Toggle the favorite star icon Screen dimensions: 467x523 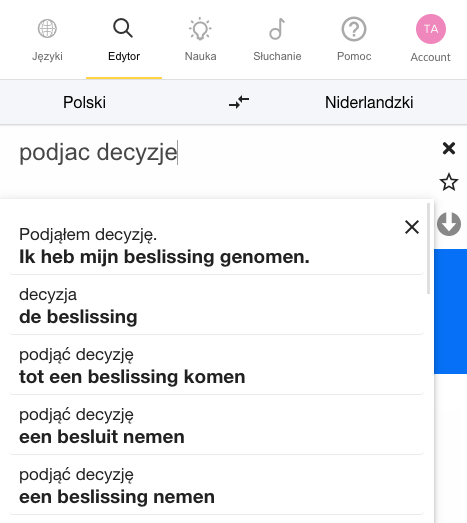pyautogui.click(x=449, y=182)
